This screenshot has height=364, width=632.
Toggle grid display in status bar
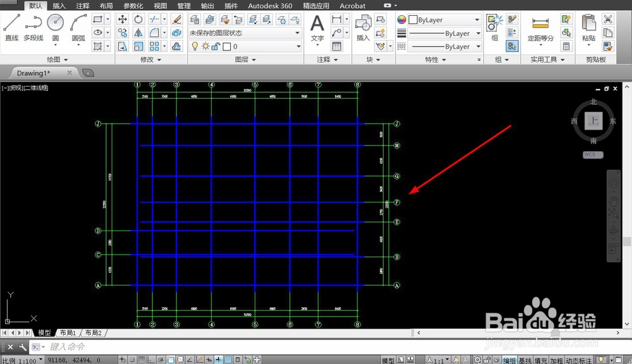point(142,360)
